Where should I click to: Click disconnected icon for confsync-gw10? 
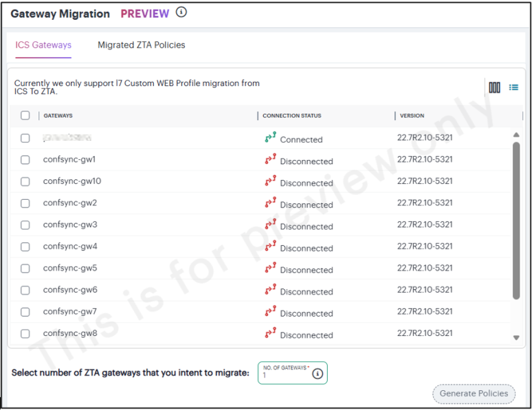(270, 181)
